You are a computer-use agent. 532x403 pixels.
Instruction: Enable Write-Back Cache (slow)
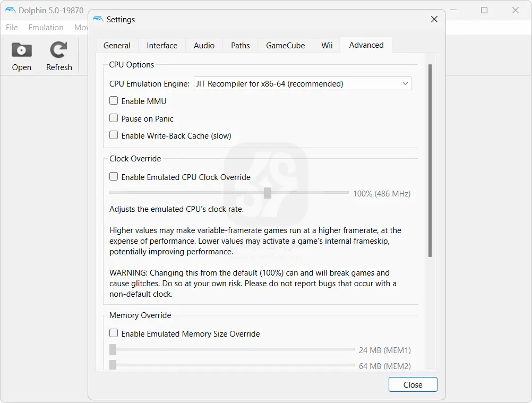[114, 135]
